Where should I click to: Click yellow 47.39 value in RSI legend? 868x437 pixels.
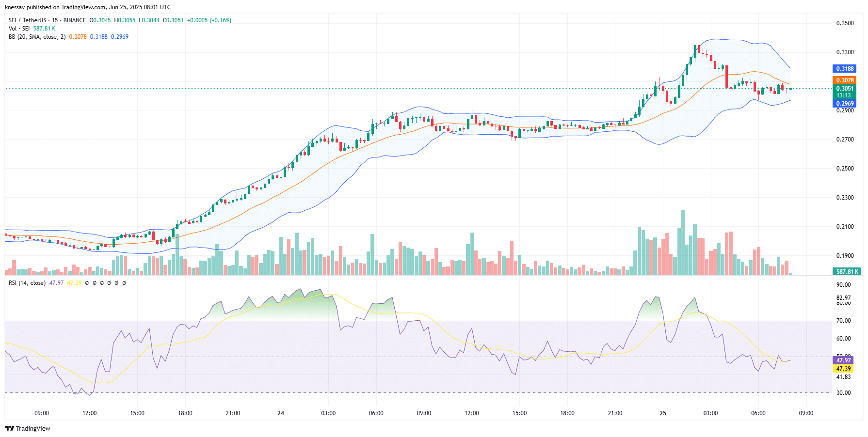point(74,283)
